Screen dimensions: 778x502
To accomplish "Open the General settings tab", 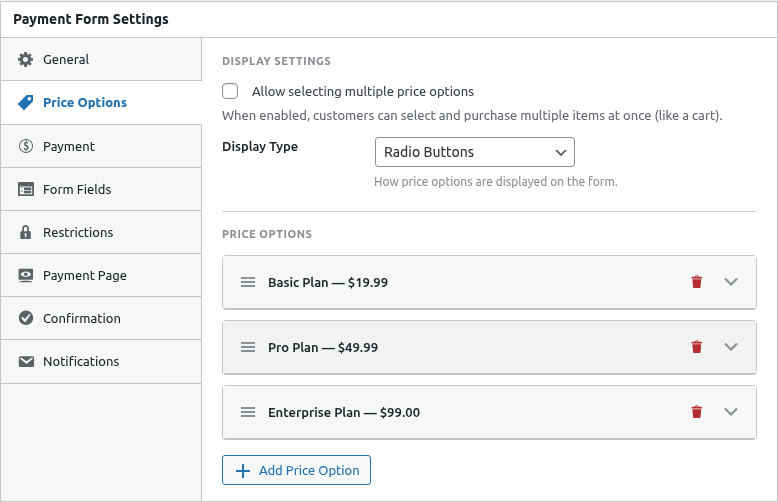I will tap(101, 60).
